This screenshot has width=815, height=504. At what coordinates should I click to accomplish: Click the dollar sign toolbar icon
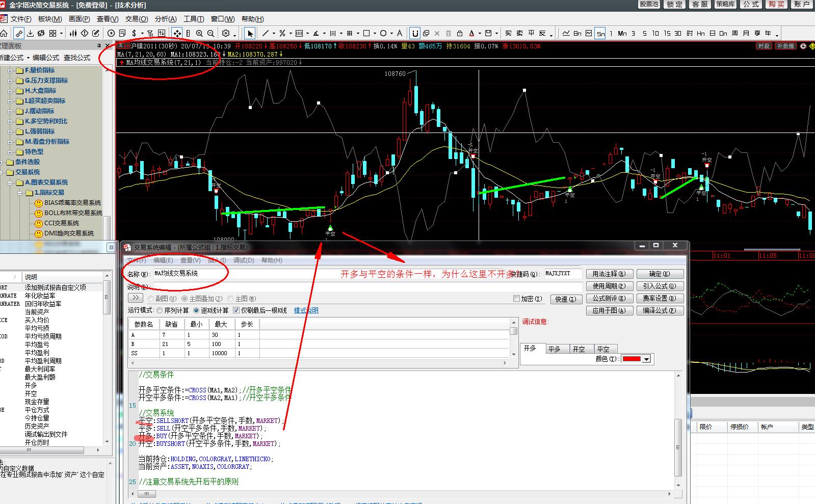(134, 34)
